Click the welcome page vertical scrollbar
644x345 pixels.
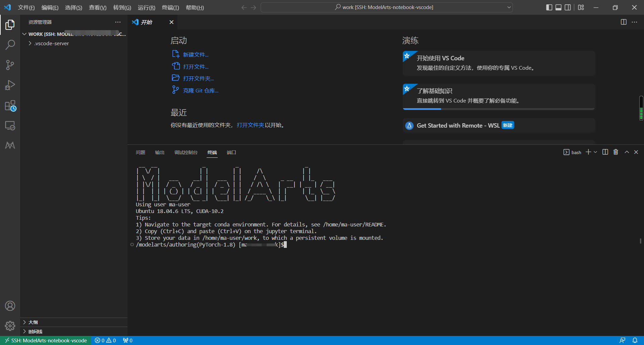coord(641,108)
